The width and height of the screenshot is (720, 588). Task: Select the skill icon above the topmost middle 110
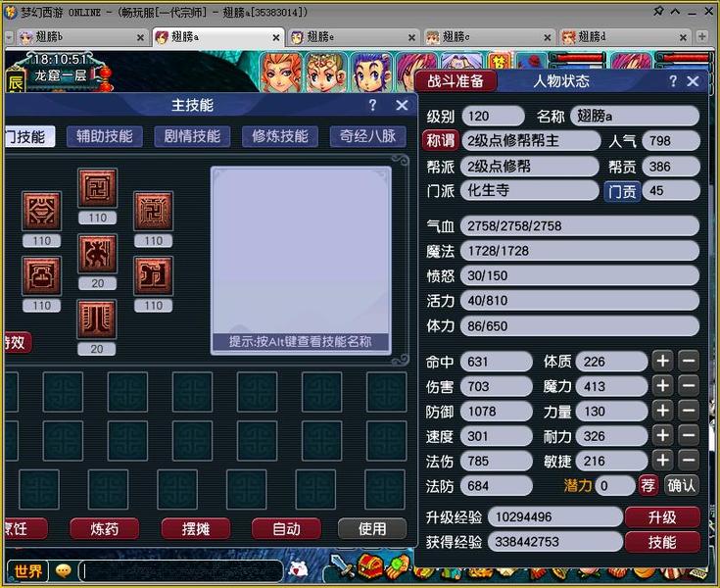(97, 188)
